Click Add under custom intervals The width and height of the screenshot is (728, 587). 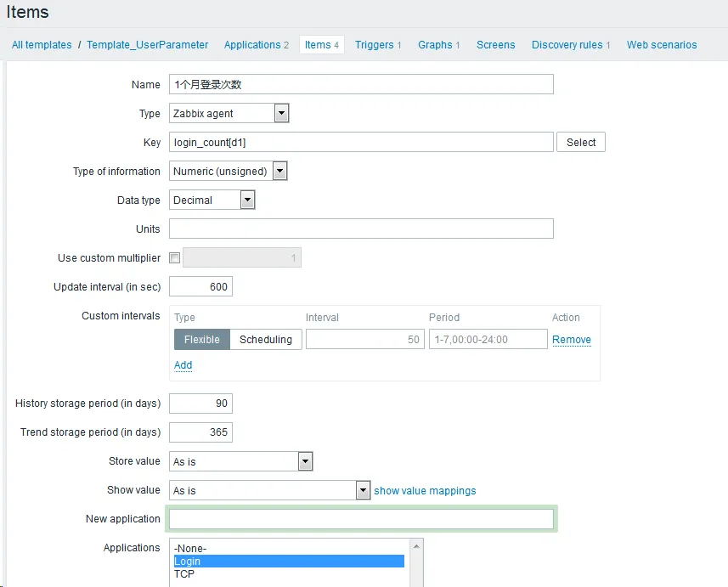[183, 365]
